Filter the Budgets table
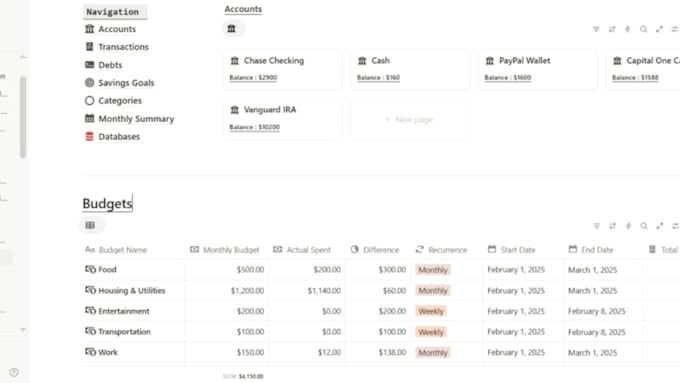 point(597,226)
